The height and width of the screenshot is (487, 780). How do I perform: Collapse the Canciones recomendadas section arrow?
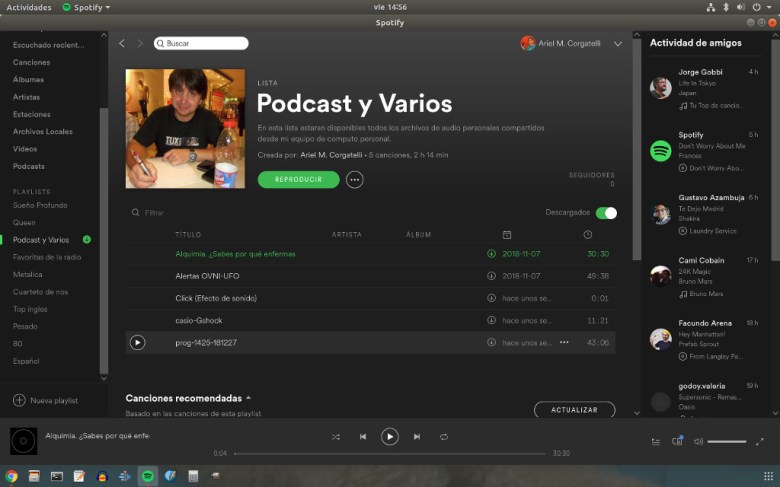pos(248,398)
